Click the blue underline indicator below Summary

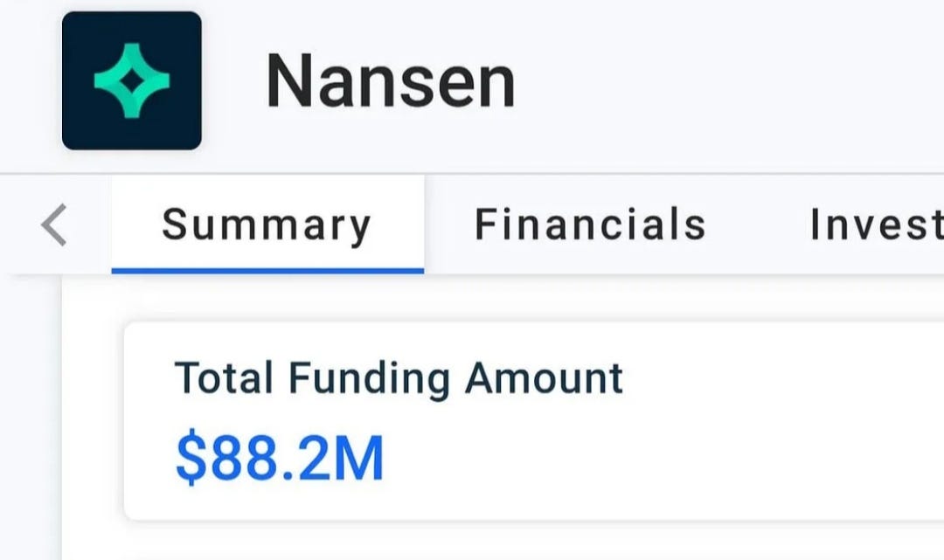click(267, 271)
